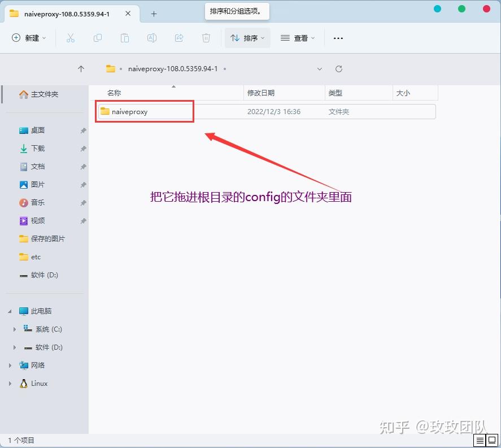Click the pin icon next to 下载

(x=83, y=149)
